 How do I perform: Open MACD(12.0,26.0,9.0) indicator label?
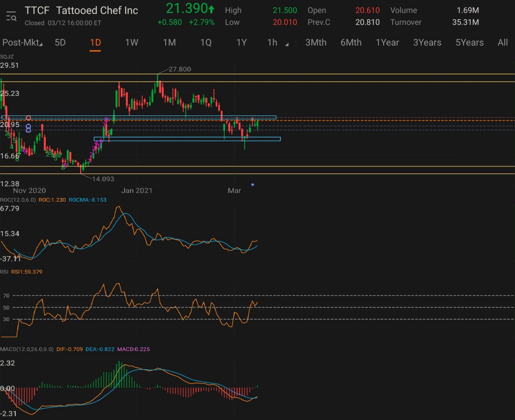tap(27, 349)
